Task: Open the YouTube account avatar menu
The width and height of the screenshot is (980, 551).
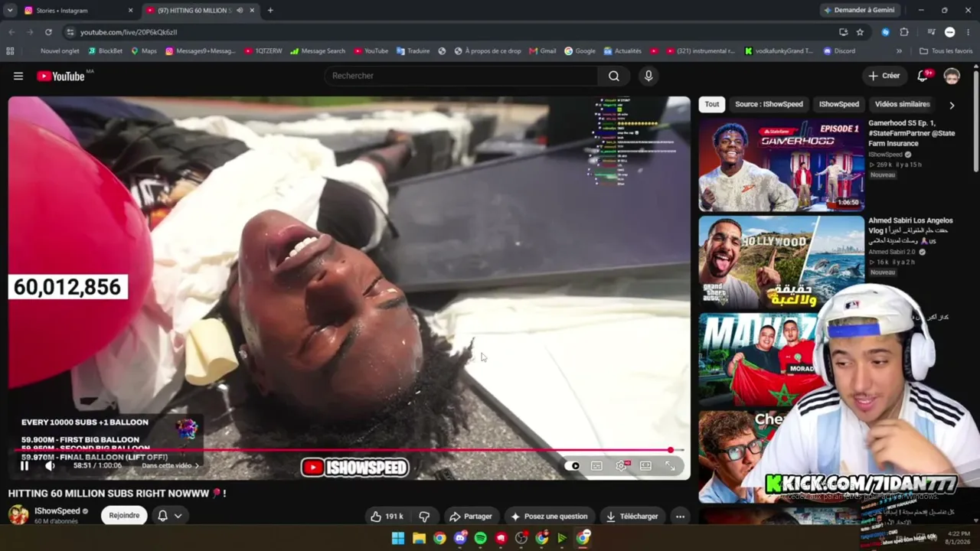Action: click(952, 76)
